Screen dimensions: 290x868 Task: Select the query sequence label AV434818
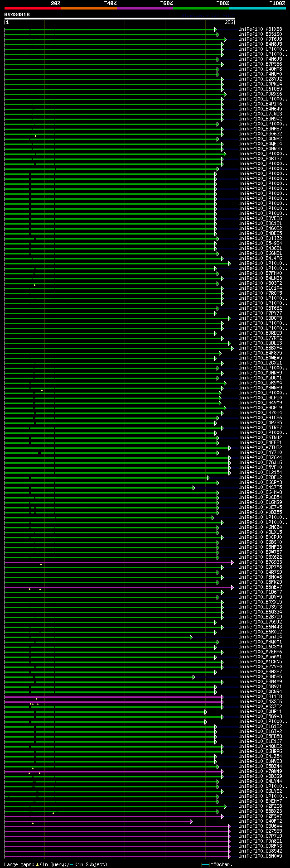pos(17,14)
